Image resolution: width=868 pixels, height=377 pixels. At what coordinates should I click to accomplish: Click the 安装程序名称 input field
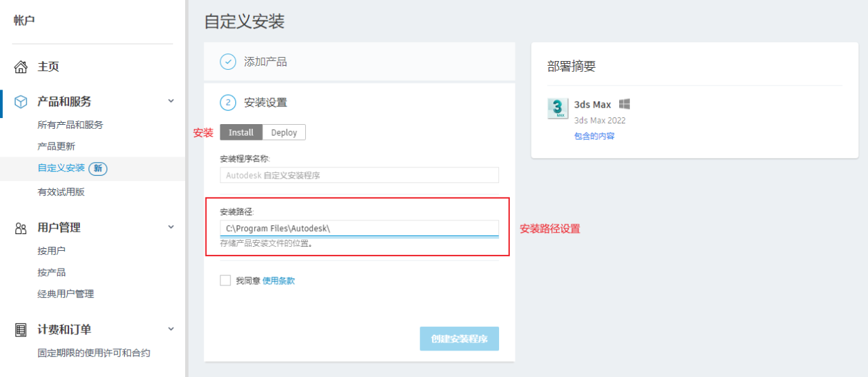click(x=359, y=175)
